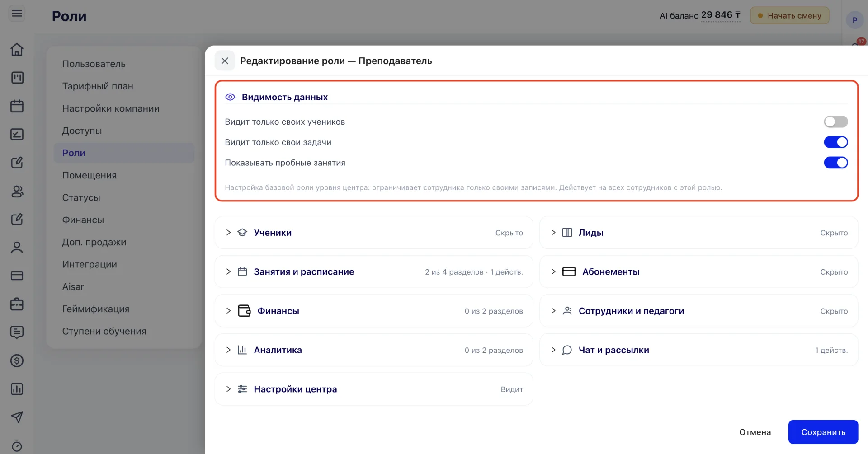Viewport: 868px width, 454px height.
Task: Expand Чат и рассылки chevron
Action: pyautogui.click(x=553, y=350)
